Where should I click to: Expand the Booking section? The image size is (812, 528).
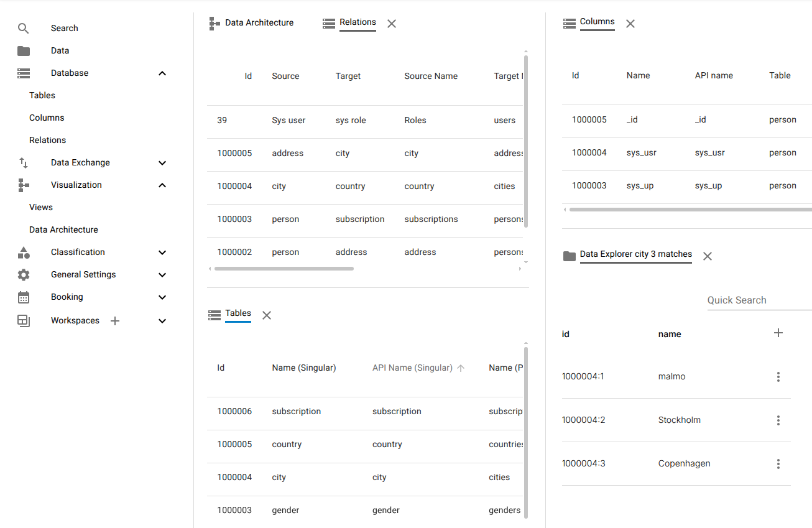click(x=162, y=297)
